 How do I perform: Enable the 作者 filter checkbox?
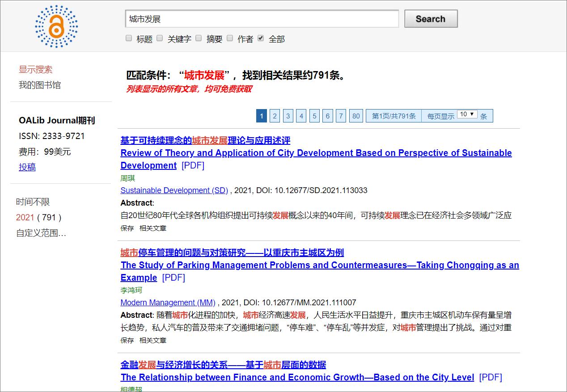(x=230, y=38)
